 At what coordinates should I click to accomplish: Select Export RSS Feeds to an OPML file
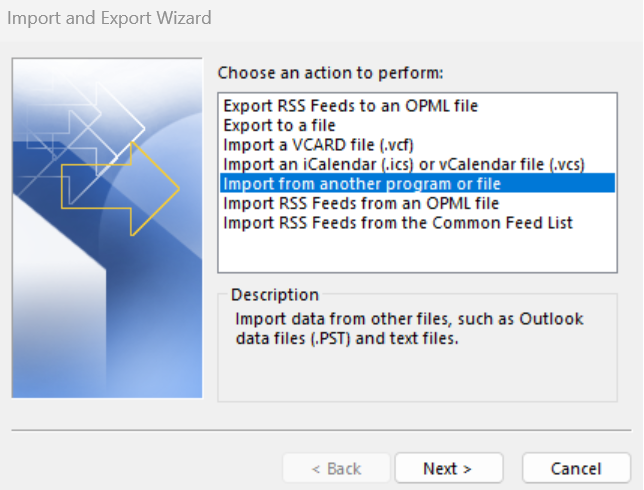(x=351, y=105)
